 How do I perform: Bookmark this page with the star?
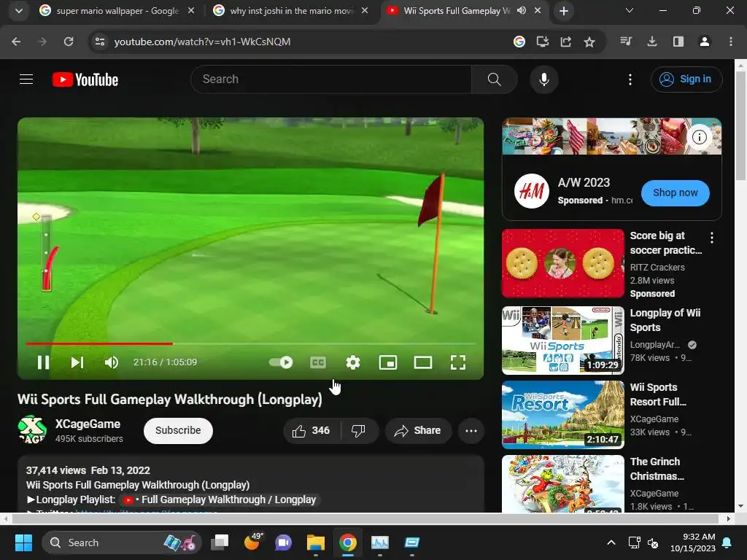tap(589, 42)
